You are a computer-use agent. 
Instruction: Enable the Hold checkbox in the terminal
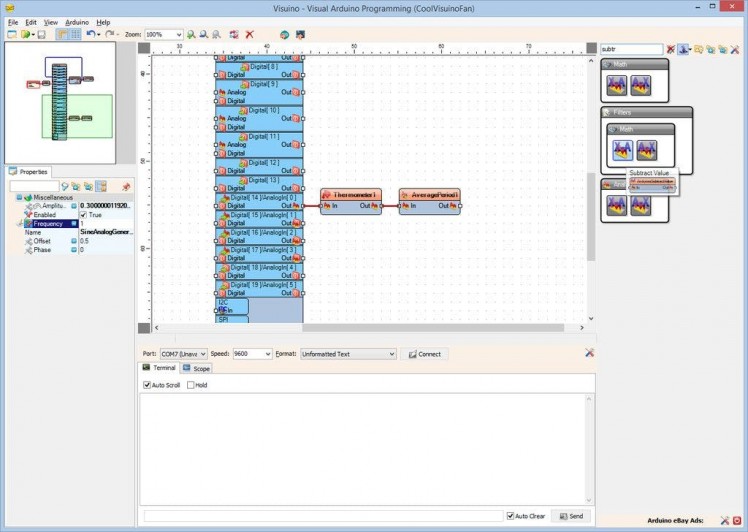click(x=191, y=385)
